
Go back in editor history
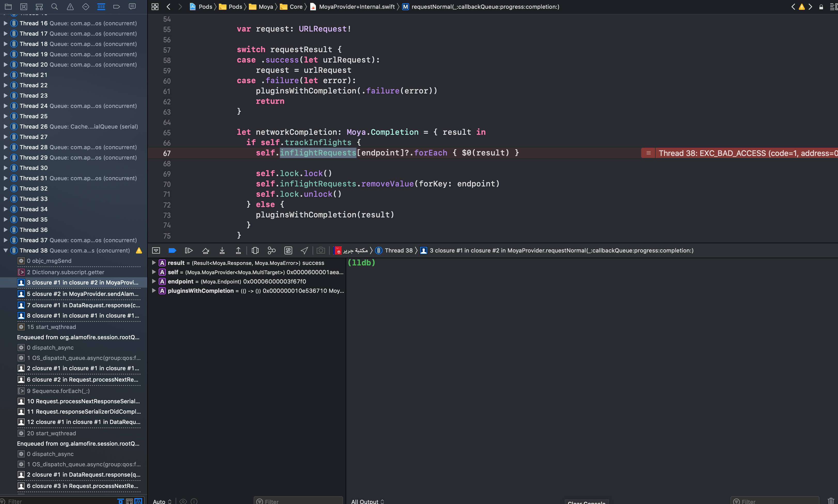coord(168,6)
